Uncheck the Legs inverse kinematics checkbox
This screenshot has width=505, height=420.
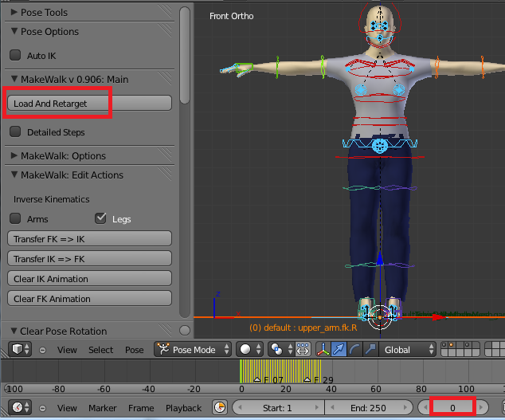[x=100, y=218]
